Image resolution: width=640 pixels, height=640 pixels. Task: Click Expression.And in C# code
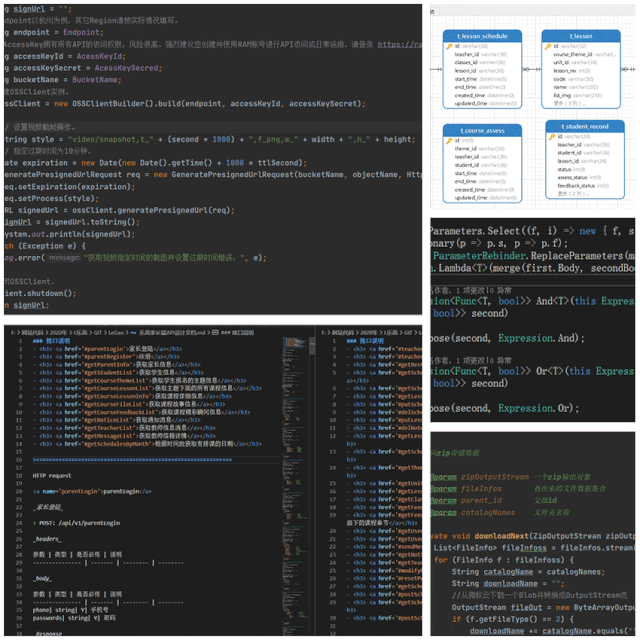coord(538,338)
